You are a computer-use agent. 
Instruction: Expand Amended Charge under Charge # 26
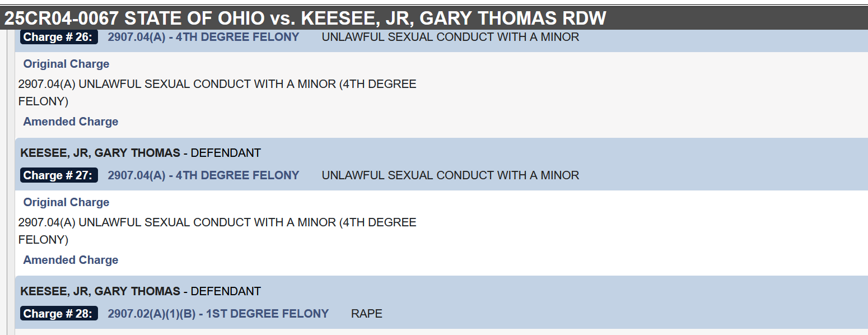(x=71, y=122)
